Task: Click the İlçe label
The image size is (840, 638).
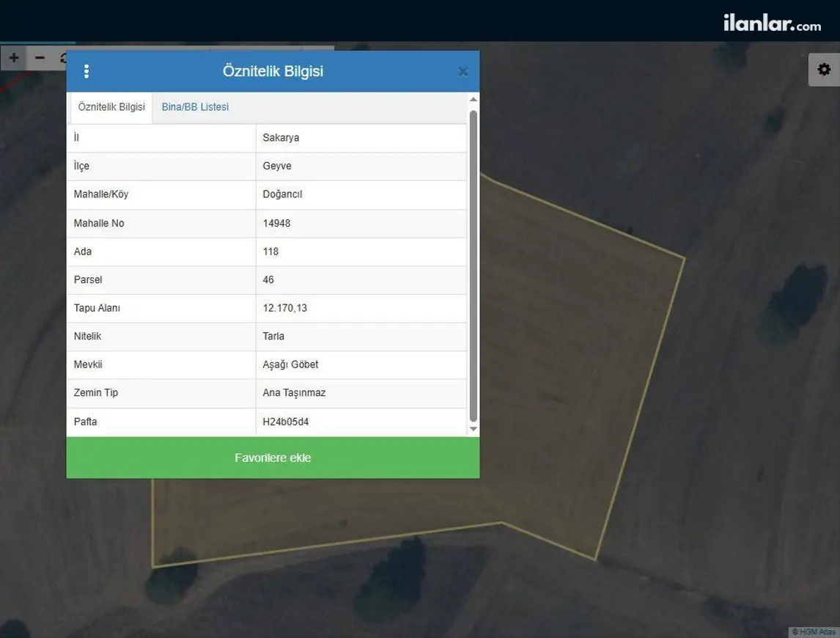Action: point(81,166)
